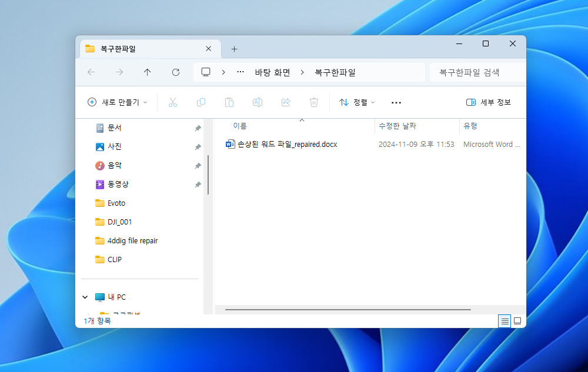Click the Word file icon of repaired docx
588x372 pixels.
click(x=230, y=144)
